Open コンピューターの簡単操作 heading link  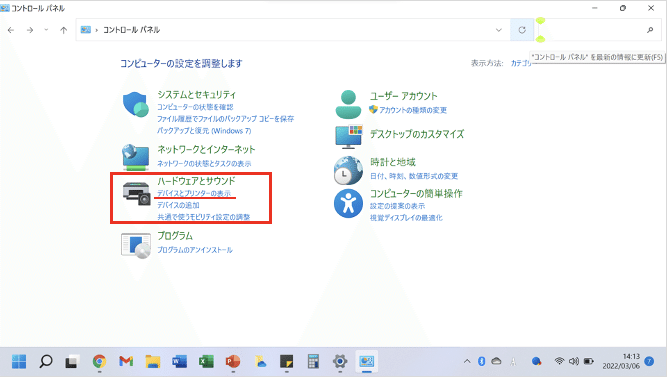[x=416, y=194]
